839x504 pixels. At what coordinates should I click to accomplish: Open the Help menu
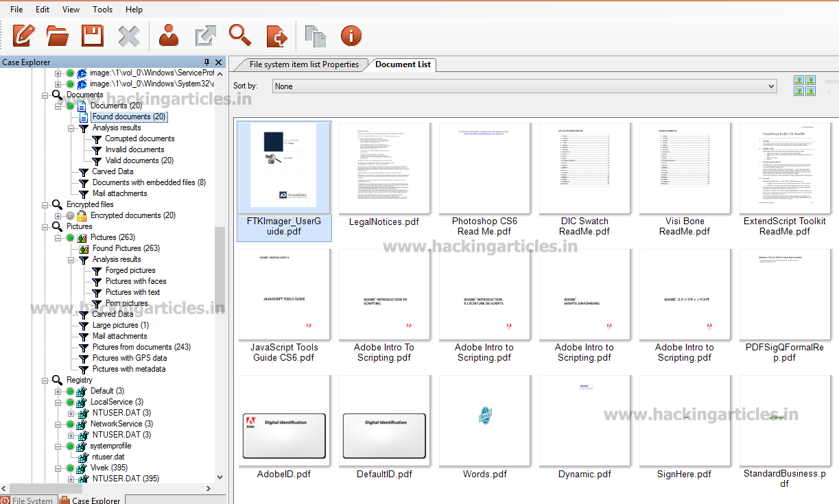pos(134,10)
